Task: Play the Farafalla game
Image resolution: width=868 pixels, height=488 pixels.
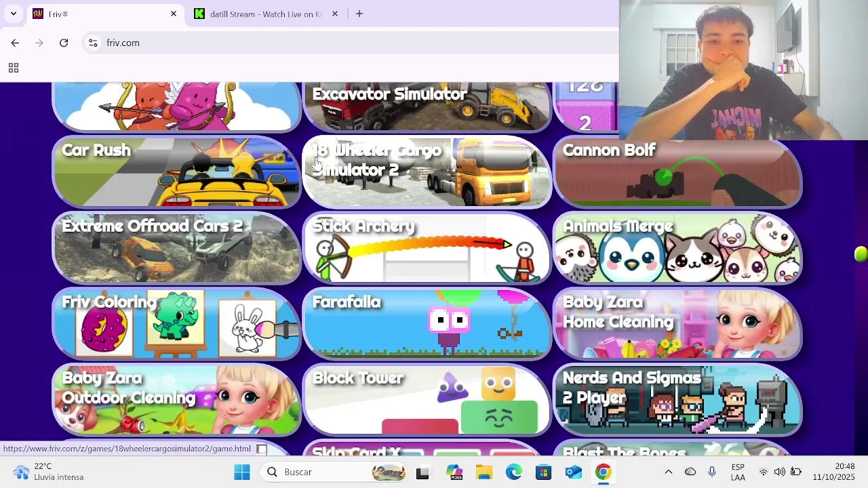Action: 427,324
